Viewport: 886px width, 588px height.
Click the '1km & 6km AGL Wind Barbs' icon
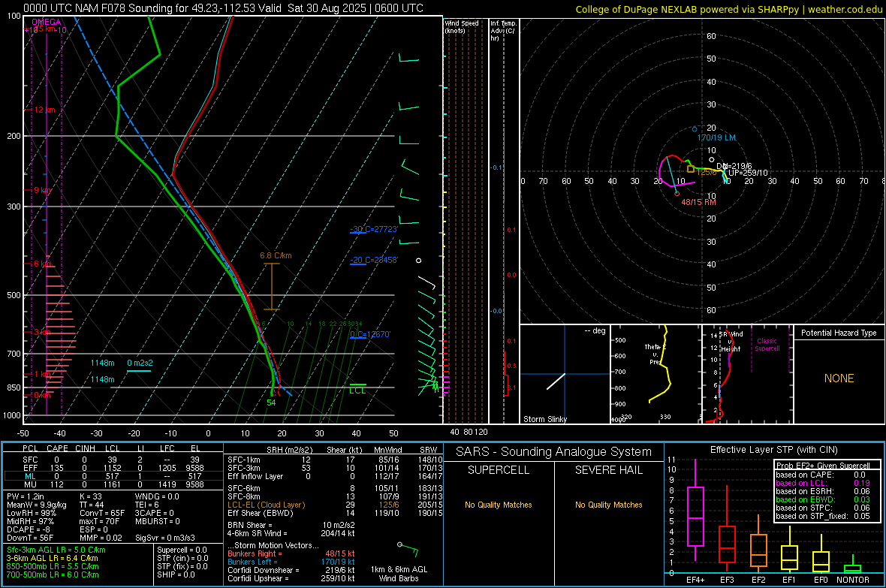coord(408,548)
